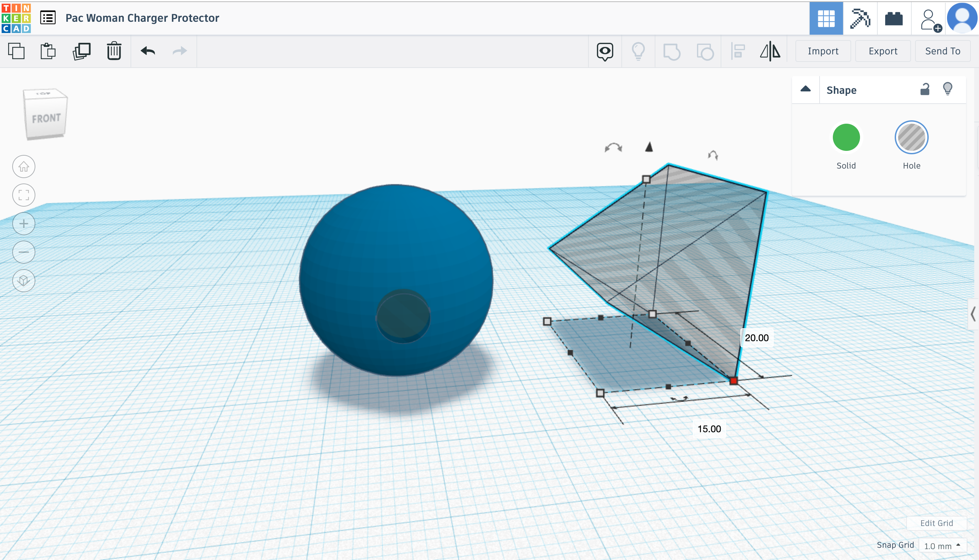Delete the selected shape with trash icon
This screenshot has height=560, width=979.
click(114, 51)
